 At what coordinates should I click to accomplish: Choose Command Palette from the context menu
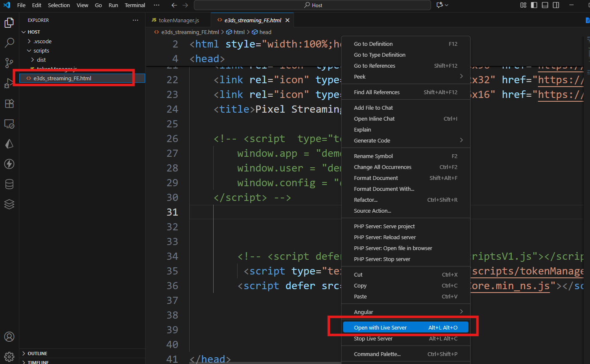(405, 354)
